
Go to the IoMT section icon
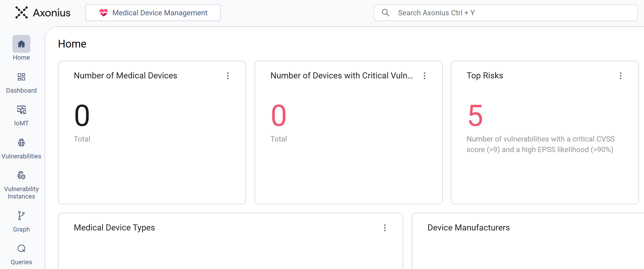pyautogui.click(x=21, y=110)
